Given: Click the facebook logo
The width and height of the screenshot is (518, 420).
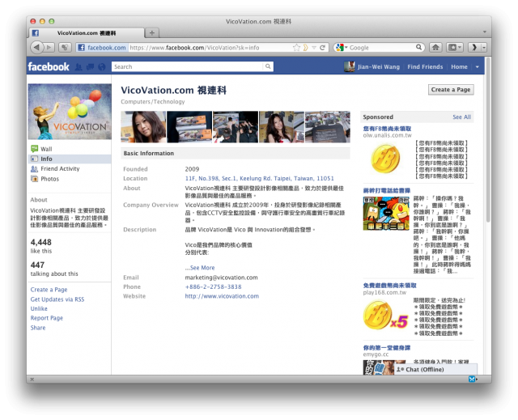Looking at the screenshot, I should [x=49, y=66].
